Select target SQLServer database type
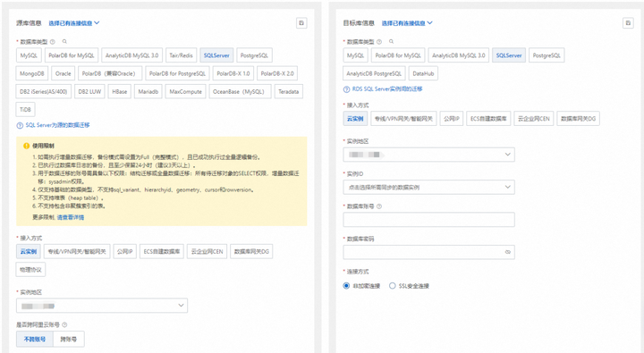 (x=509, y=55)
